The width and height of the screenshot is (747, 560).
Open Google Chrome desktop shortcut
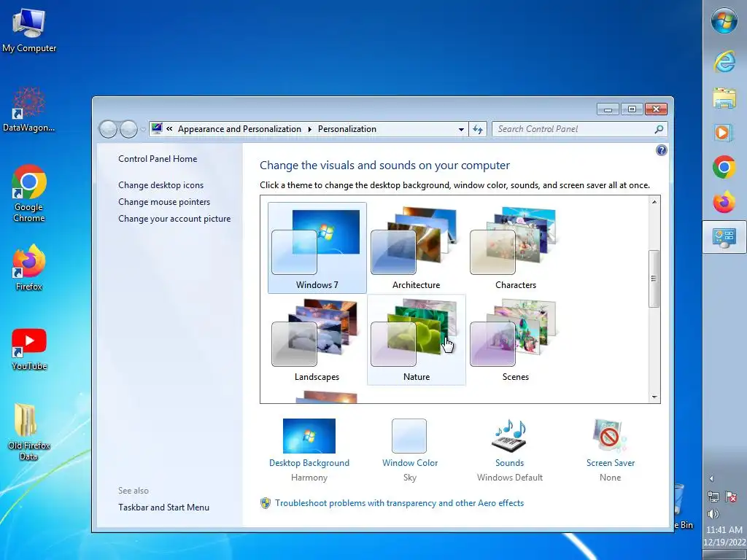click(x=29, y=192)
